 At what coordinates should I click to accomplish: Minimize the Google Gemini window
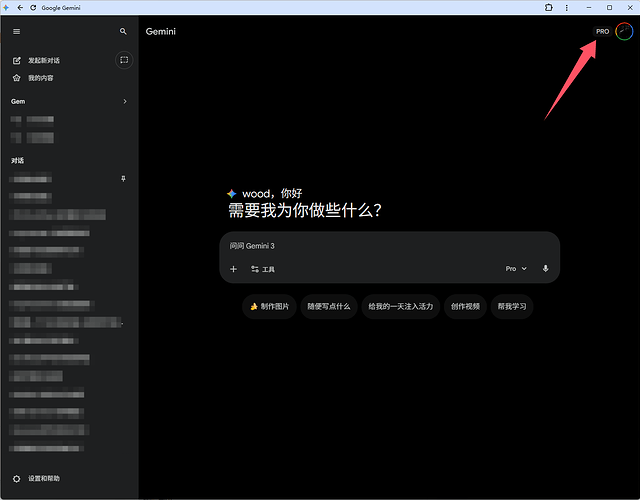coord(589,7)
